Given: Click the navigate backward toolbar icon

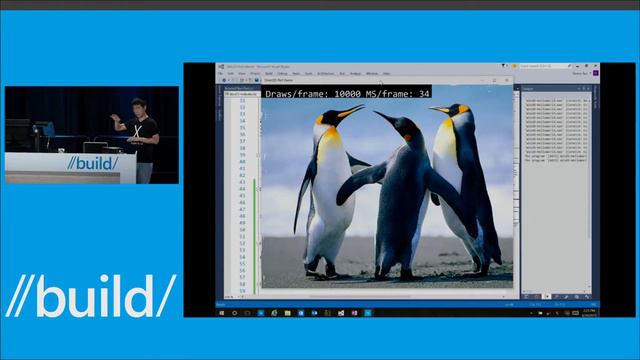Looking at the screenshot, I should pos(224,80).
